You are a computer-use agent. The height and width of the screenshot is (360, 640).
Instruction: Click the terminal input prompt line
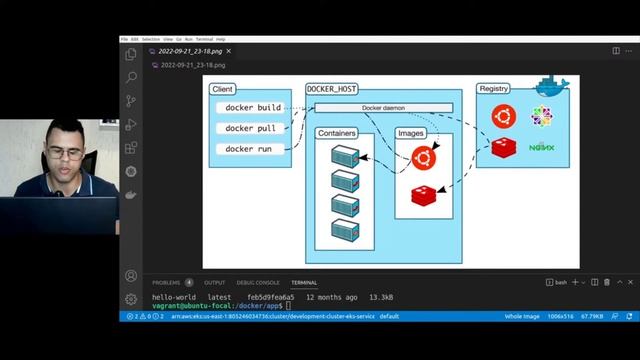coord(222,306)
